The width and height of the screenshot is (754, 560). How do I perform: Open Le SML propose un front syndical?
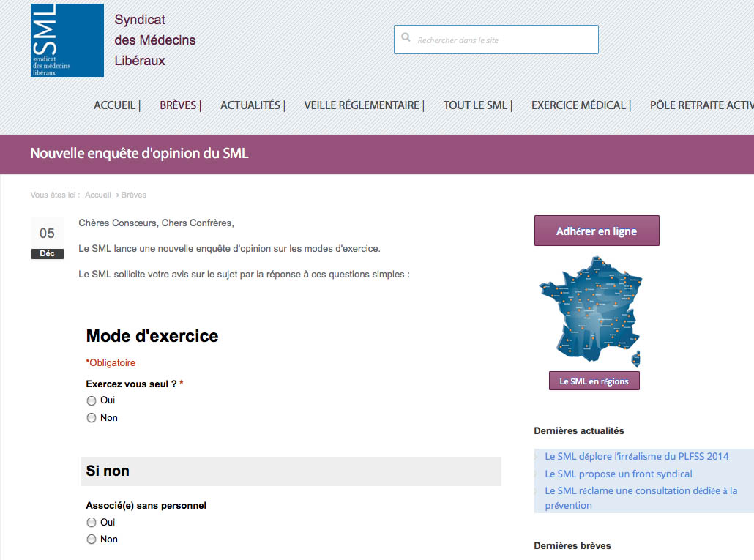(618, 474)
